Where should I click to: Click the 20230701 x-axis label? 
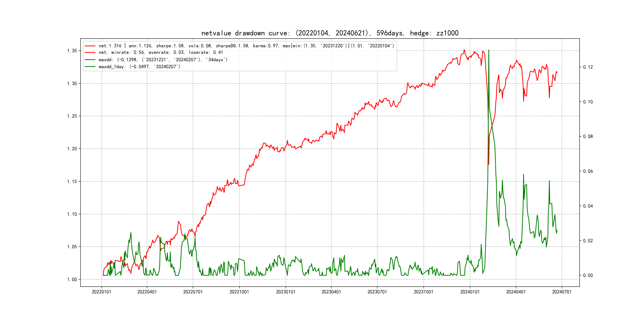(377, 292)
